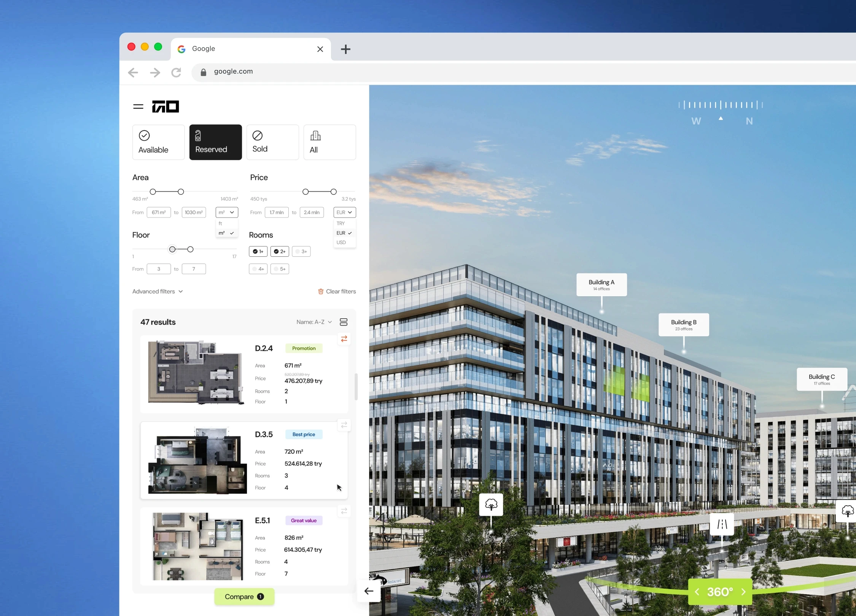Choose USD from currency list
This screenshot has width=856, height=616.
pyautogui.click(x=341, y=243)
